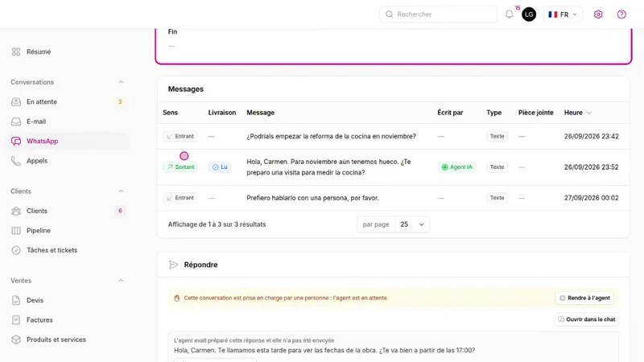
Task: Click the Livraison column header
Action: pos(222,113)
